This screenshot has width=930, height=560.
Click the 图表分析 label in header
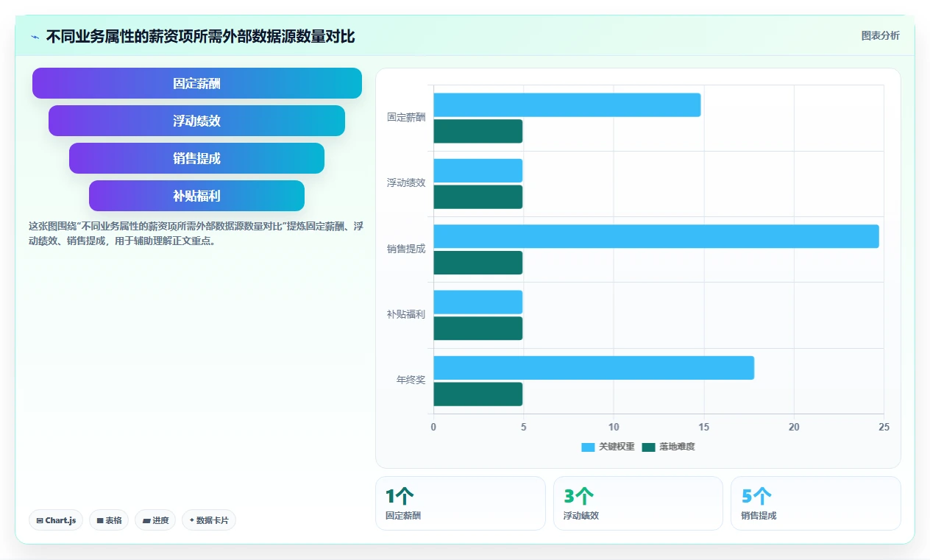881,35
